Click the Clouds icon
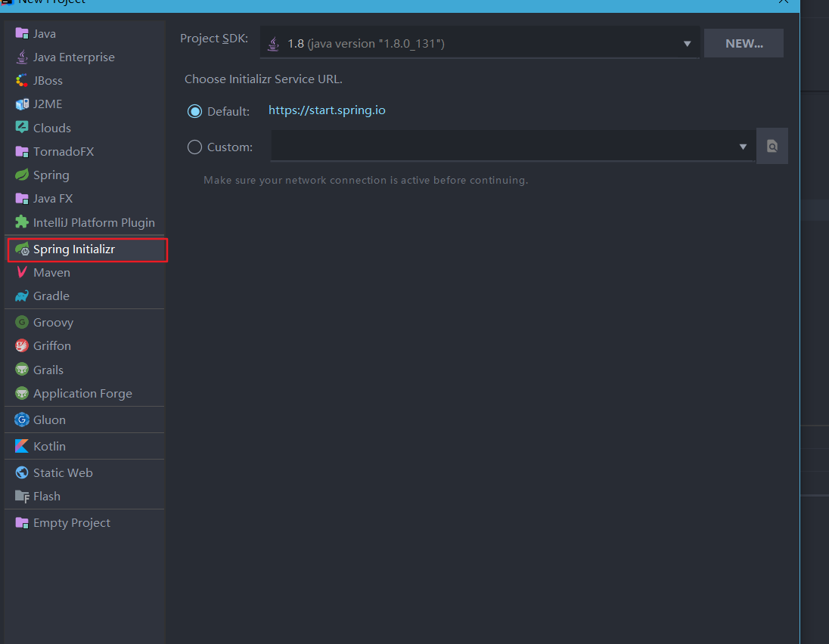Viewport: 829px width, 644px height. tap(22, 127)
